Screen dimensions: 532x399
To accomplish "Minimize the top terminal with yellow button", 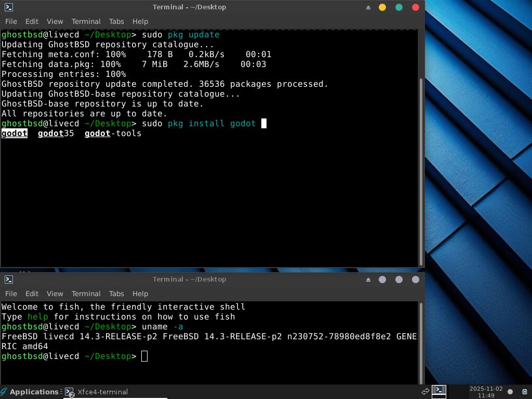I will pyautogui.click(x=382, y=7).
